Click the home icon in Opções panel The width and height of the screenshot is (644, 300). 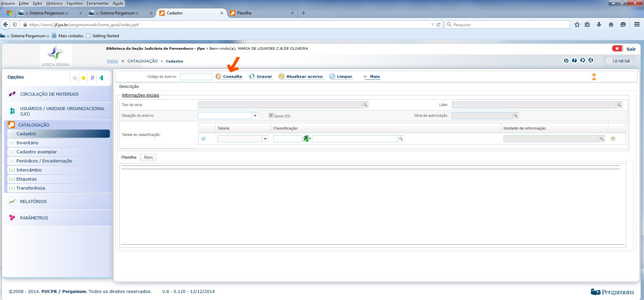point(75,78)
